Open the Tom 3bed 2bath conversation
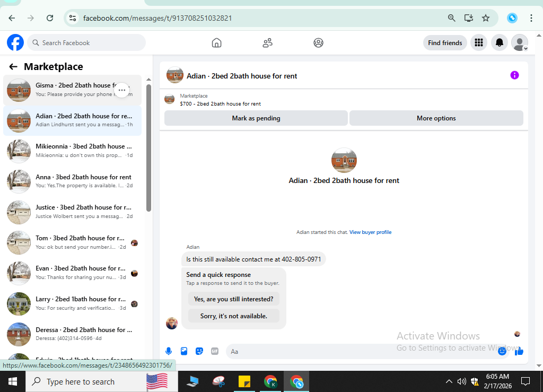This screenshot has height=392, width=543. point(72,242)
